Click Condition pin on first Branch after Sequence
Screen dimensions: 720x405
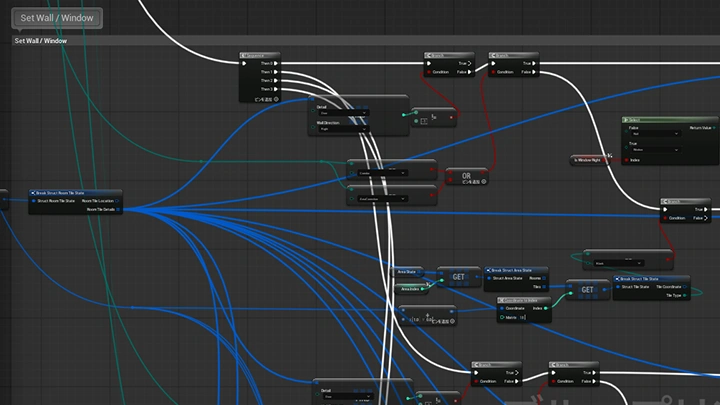[429, 72]
